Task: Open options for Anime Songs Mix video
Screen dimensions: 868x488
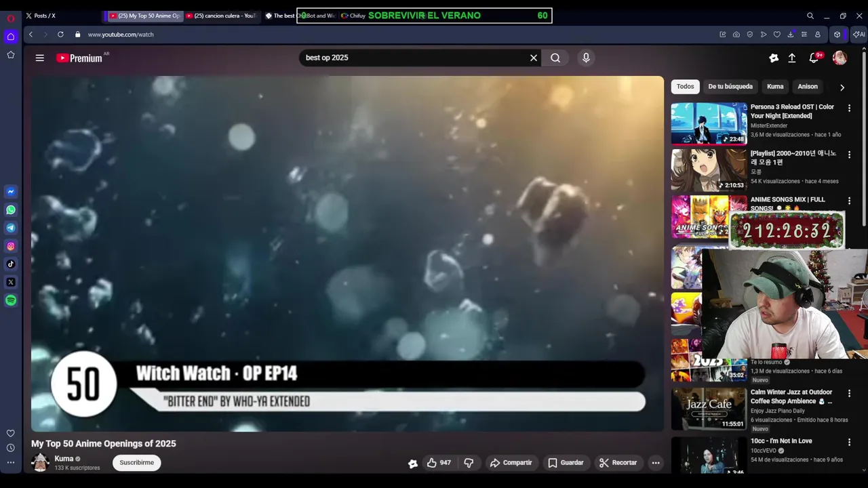Action: pyautogui.click(x=849, y=201)
